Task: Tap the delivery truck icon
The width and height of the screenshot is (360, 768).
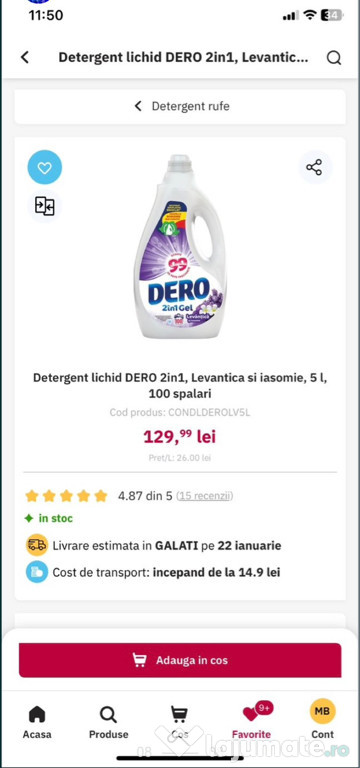Action: coord(37,545)
